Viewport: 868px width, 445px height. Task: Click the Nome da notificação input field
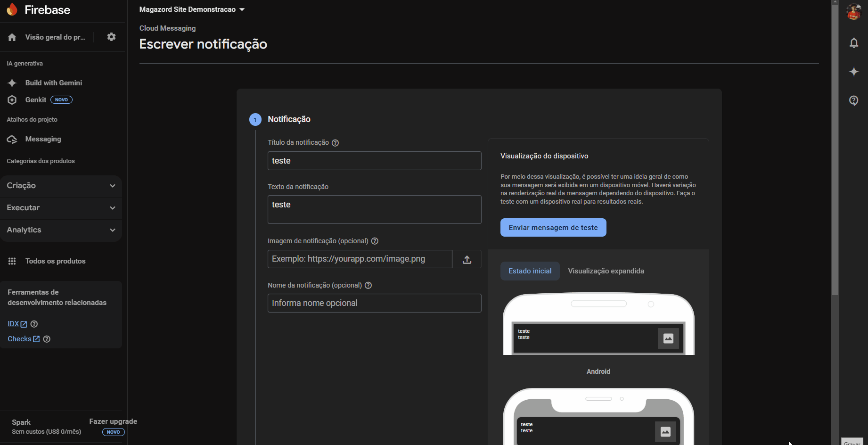[x=375, y=303]
